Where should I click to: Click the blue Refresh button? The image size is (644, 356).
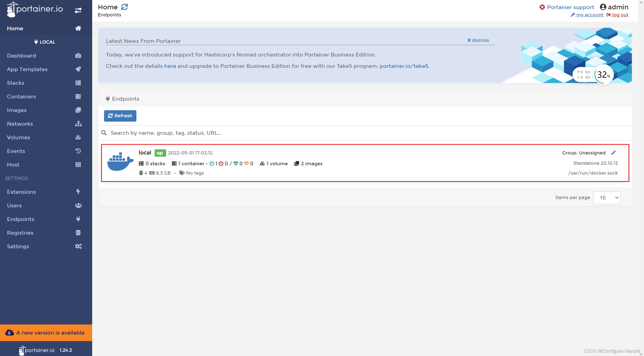coord(120,116)
